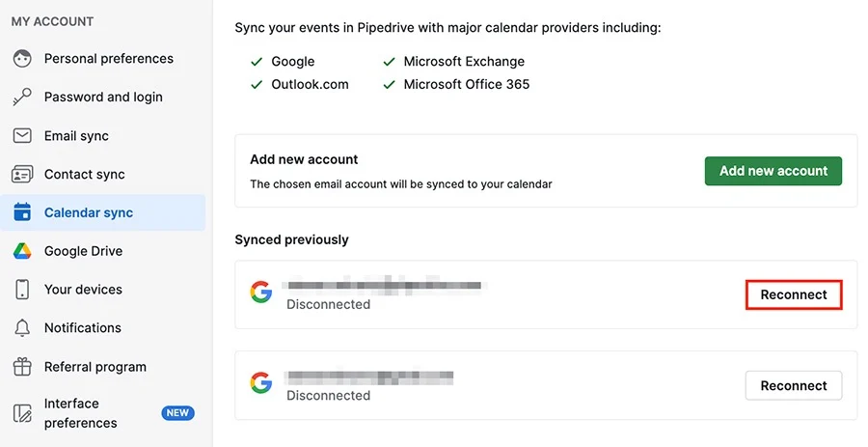Reconnect the first disconnected Google account

(794, 294)
